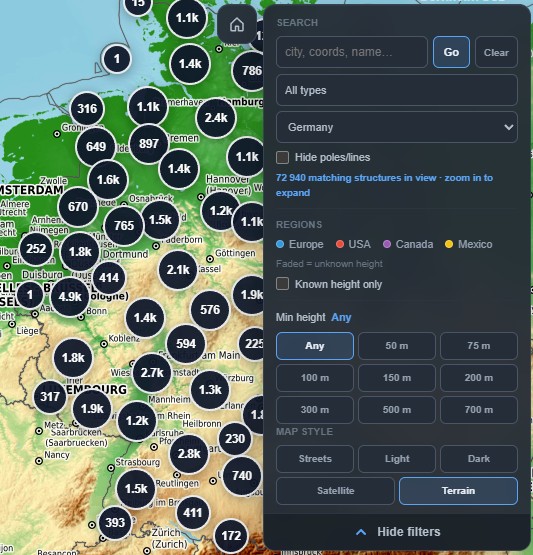Viewport: 533px width, 555px height.
Task: Click the matching structures in view text
Action: (x=384, y=185)
